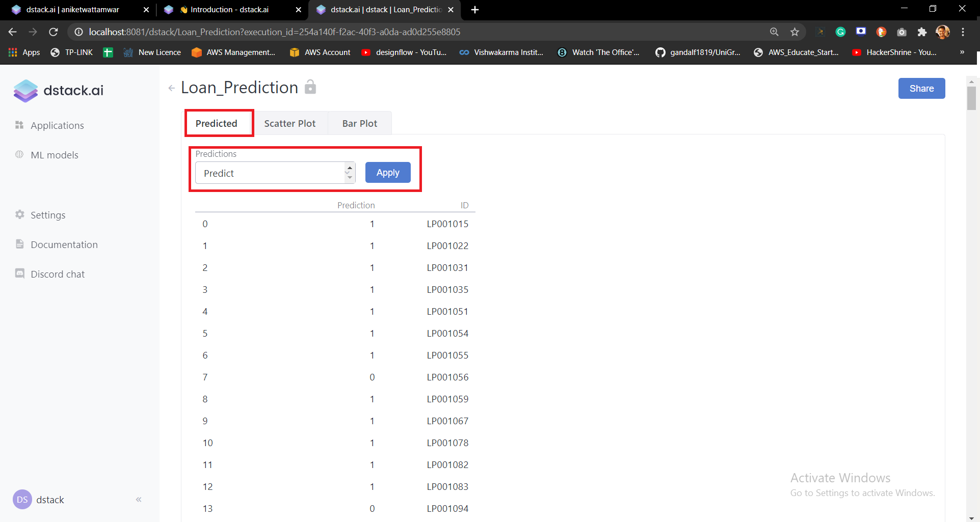This screenshot has width=980, height=522.
Task: Select ID cell LP001056
Action: pos(447,377)
